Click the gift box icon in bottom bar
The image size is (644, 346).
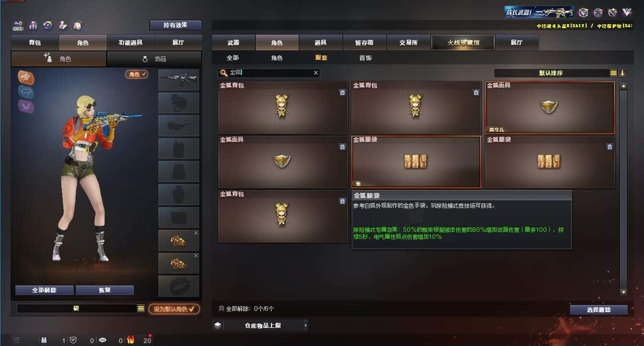click(131, 340)
